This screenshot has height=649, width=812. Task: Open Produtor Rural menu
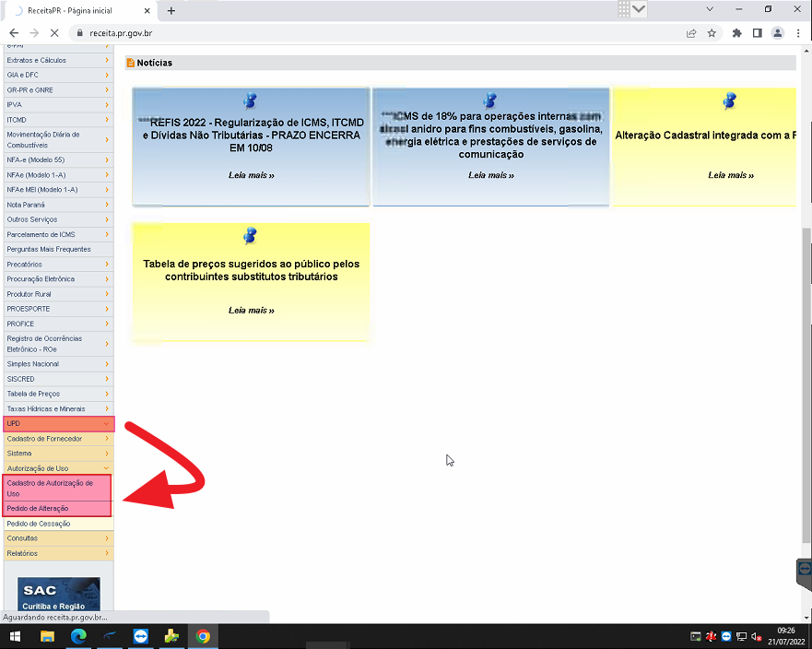[x=58, y=294]
